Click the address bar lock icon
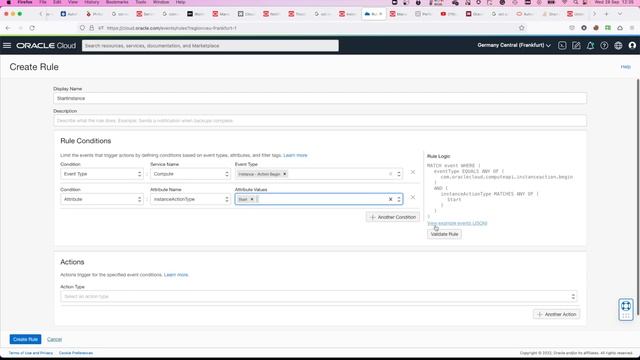The width and height of the screenshot is (640, 360). tap(91, 28)
